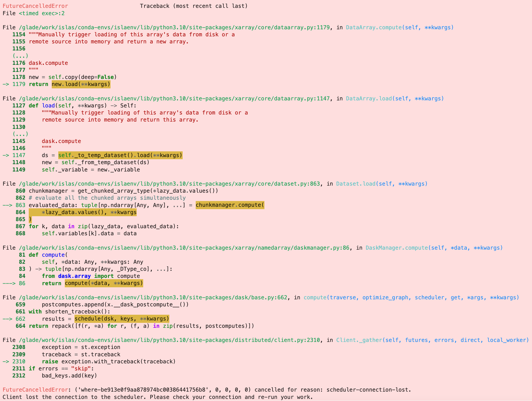532x401 pixels.
Task: Select highlighted 'self._to_temp_dataset().load(**kwargs)'
Action: click(x=120, y=155)
